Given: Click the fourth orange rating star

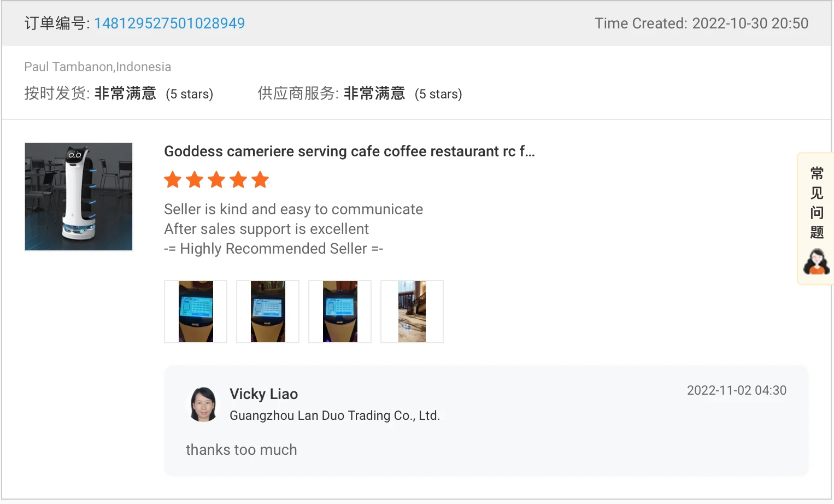Looking at the screenshot, I should (x=238, y=179).
